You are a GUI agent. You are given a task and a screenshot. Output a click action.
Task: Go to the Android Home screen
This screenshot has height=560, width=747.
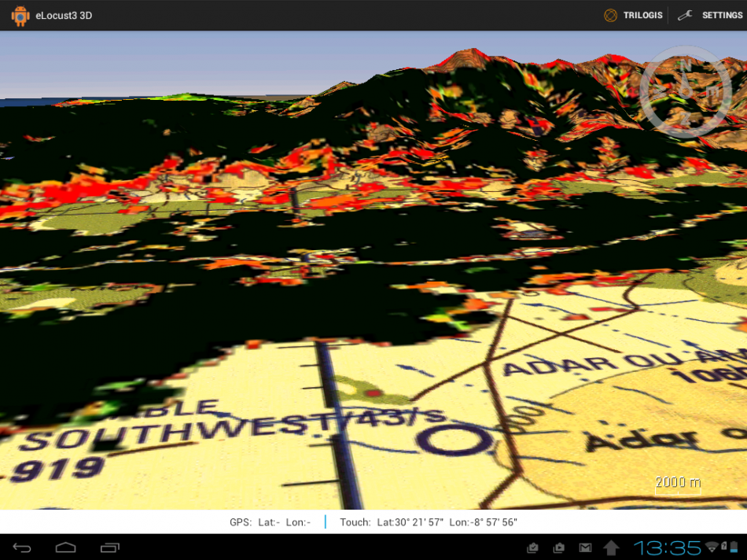65,547
